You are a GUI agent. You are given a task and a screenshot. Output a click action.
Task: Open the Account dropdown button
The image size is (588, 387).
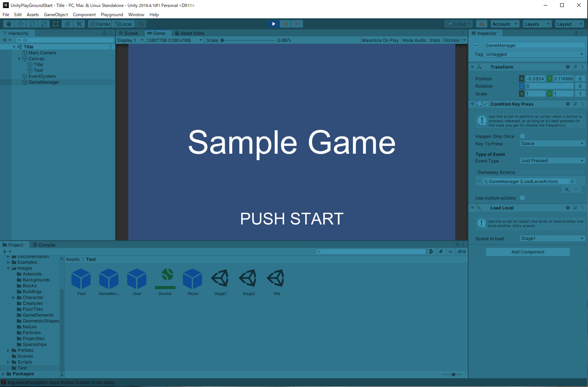(505, 24)
